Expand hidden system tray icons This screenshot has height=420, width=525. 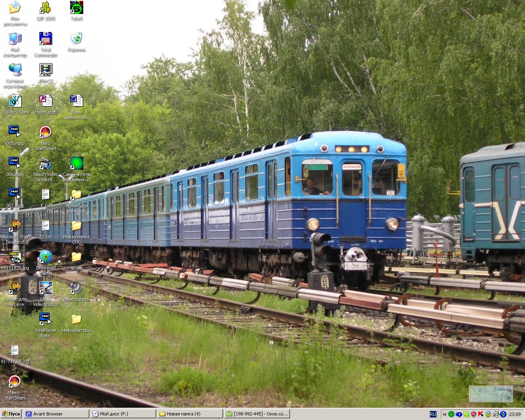[x=444, y=414]
